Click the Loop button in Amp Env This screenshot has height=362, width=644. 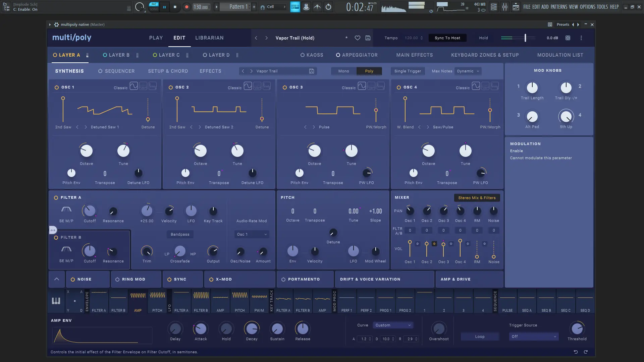tap(480, 337)
